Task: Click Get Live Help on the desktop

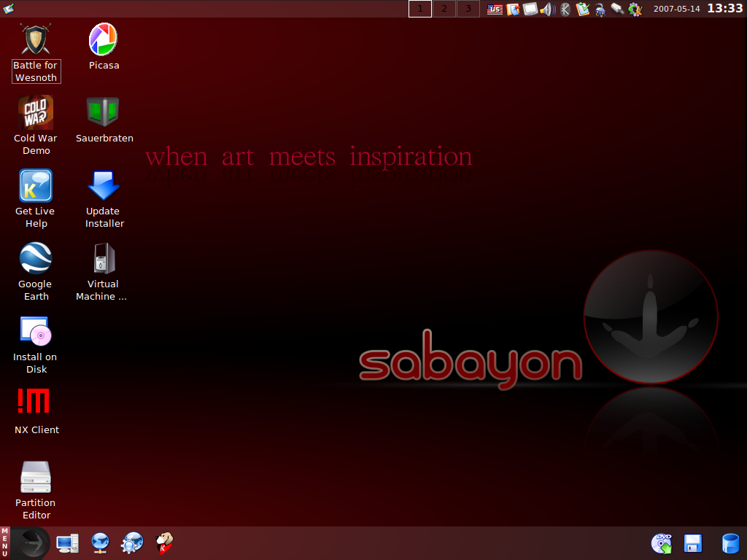Action: [35, 185]
